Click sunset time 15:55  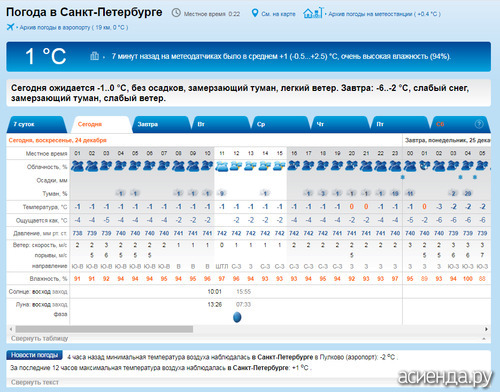point(243,292)
